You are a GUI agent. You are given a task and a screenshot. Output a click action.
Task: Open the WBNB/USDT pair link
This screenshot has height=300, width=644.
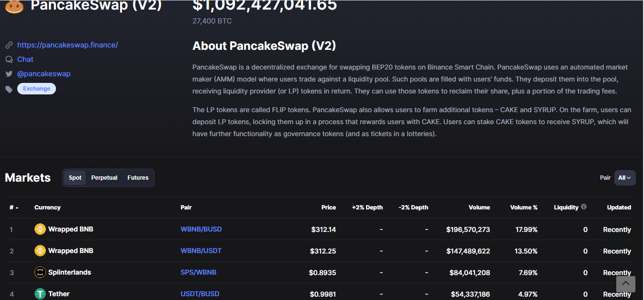click(x=201, y=251)
